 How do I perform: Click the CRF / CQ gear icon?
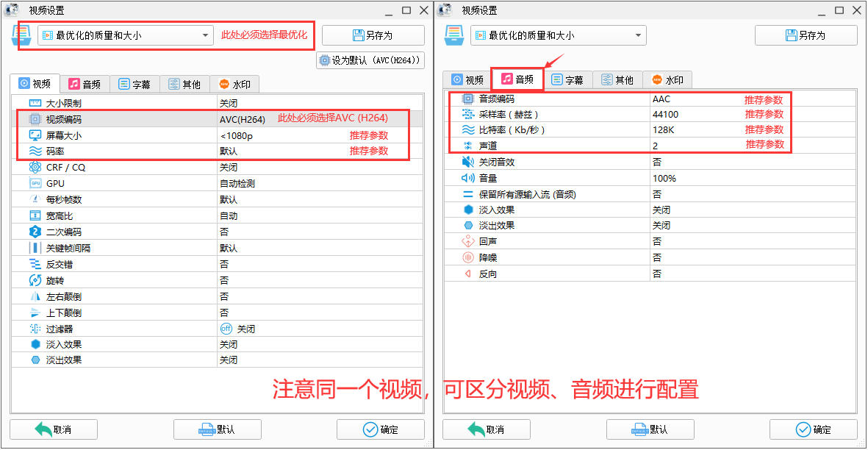pos(35,167)
